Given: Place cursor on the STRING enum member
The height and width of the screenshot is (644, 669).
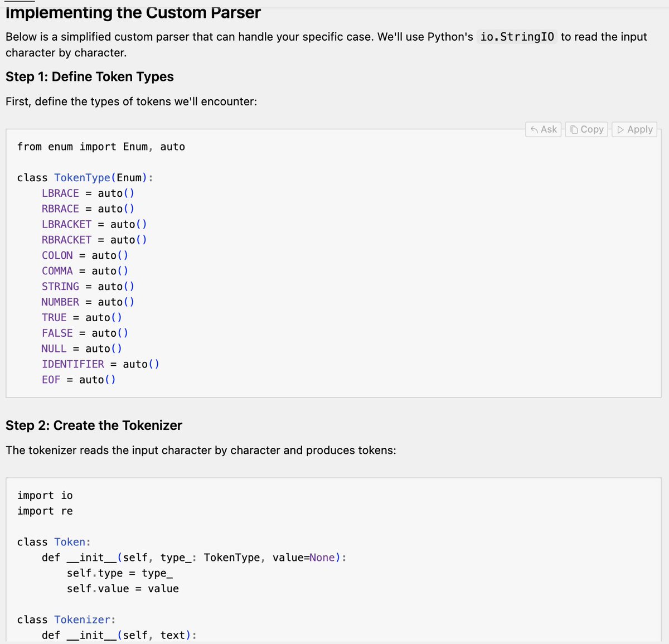Looking at the screenshot, I should point(60,287).
